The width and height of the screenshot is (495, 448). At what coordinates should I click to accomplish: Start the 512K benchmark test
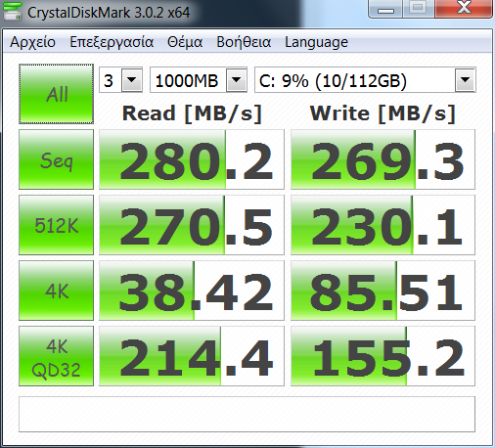[56, 225]
